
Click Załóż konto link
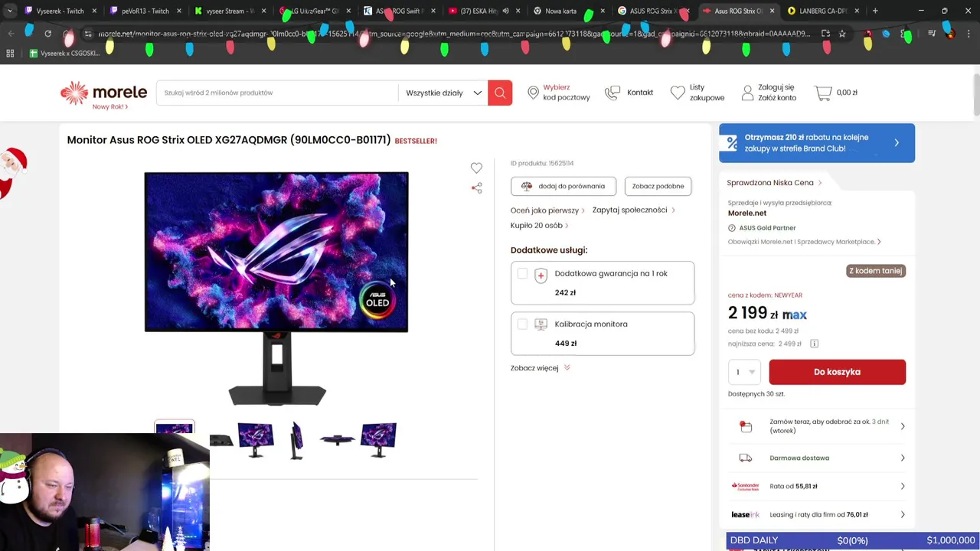(x=777, y=98)
